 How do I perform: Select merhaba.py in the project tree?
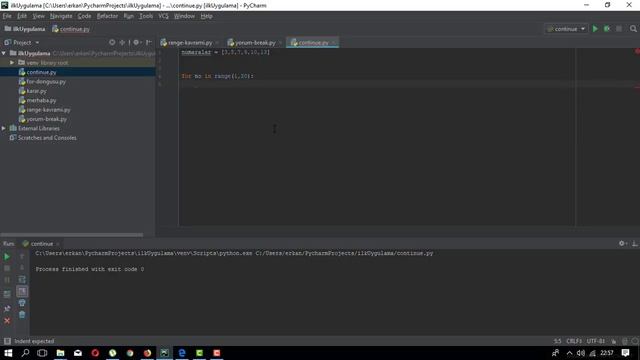[41, 100]
